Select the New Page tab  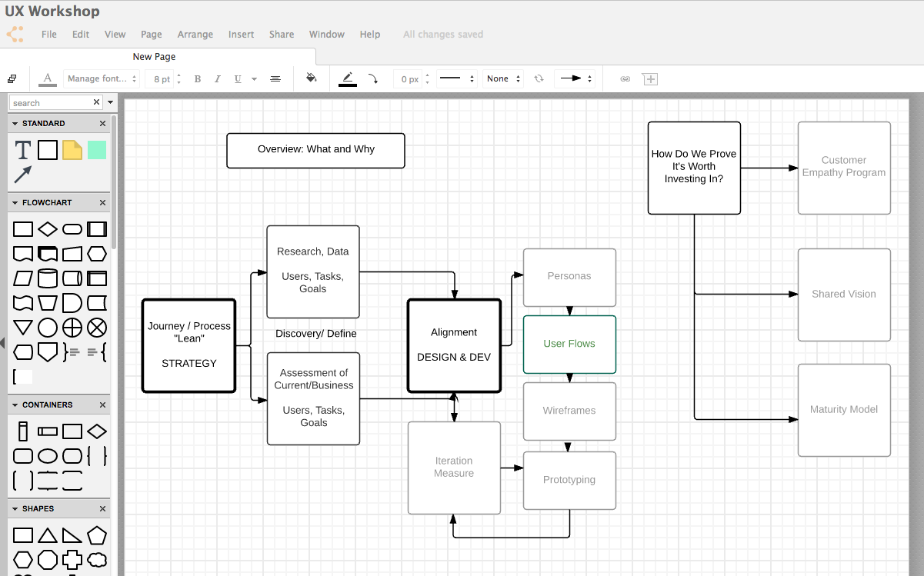pos(155,57)
